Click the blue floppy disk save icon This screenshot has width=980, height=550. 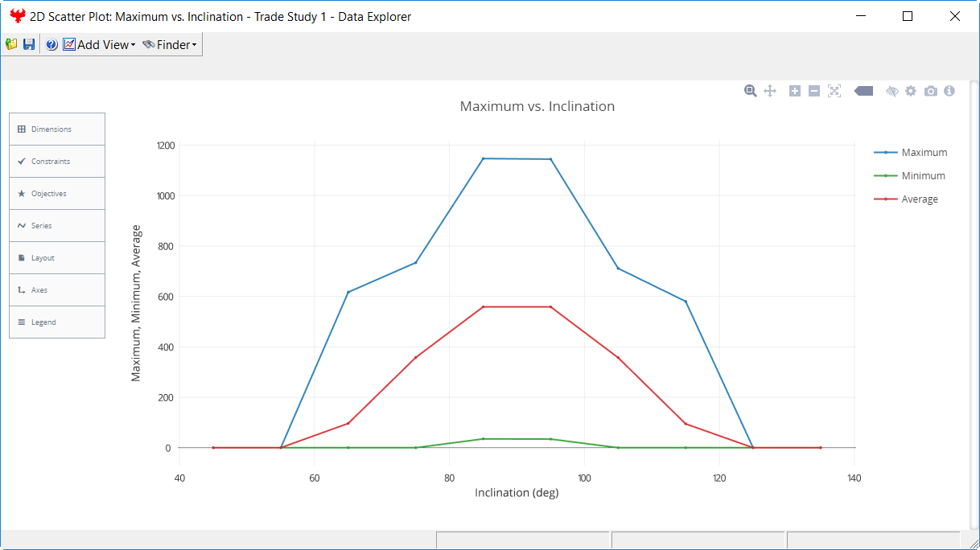tap(29, 44)
